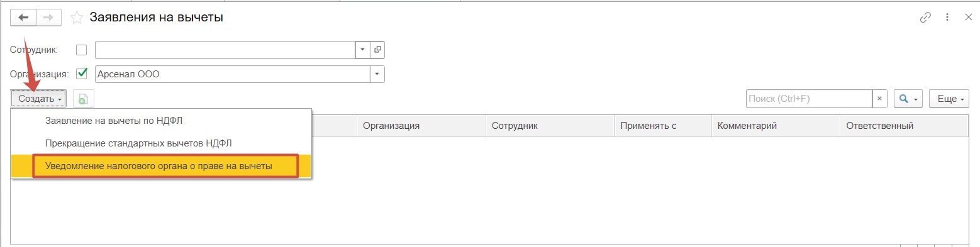Expand the Сотрудник field dropdown arrow
The image size is (980, 247).
[x=364, y=49]
